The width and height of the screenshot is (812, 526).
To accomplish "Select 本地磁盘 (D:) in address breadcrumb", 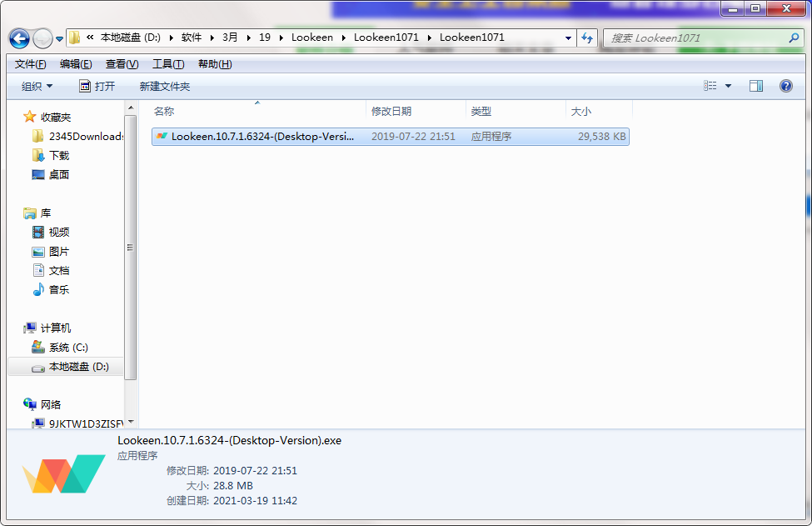I will [x=131, y=38].
